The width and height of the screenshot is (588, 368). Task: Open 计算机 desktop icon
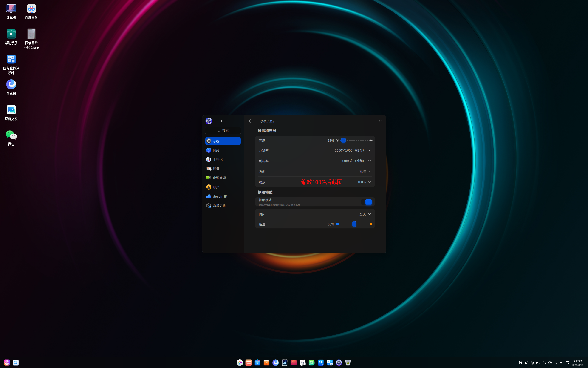[11, 12]
